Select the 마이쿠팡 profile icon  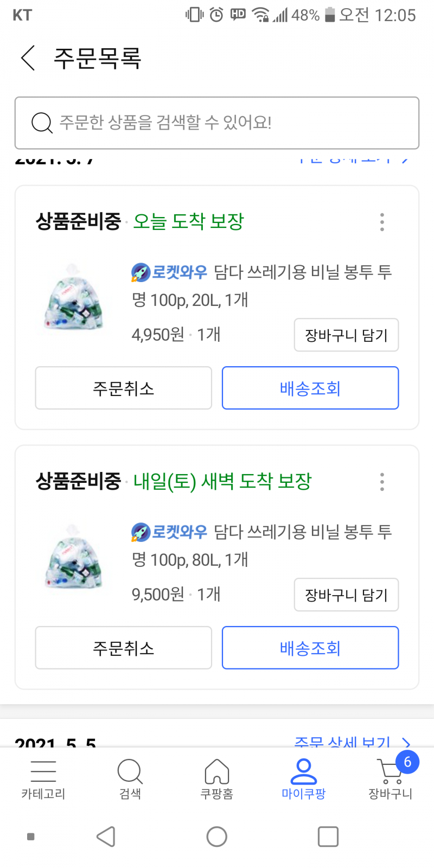point(304,779)
